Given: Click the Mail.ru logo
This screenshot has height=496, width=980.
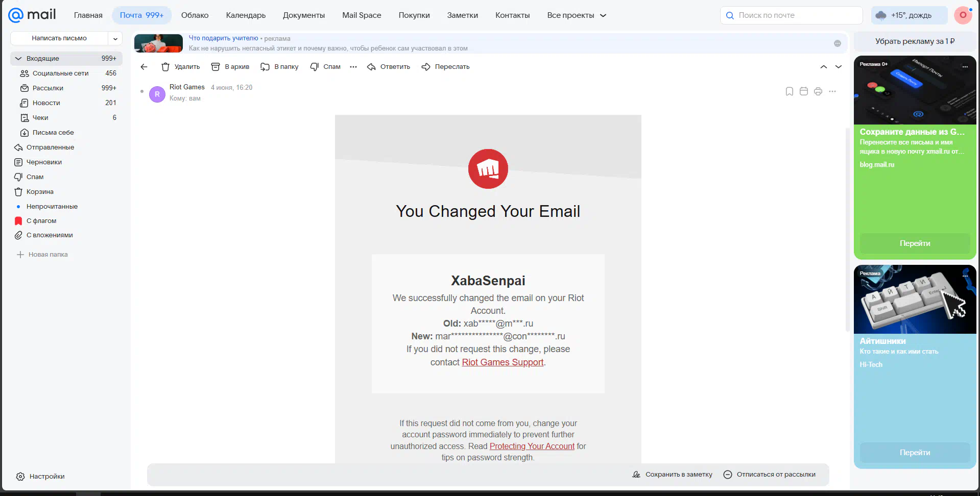Looking at the screenshot, I should (32, 15).
